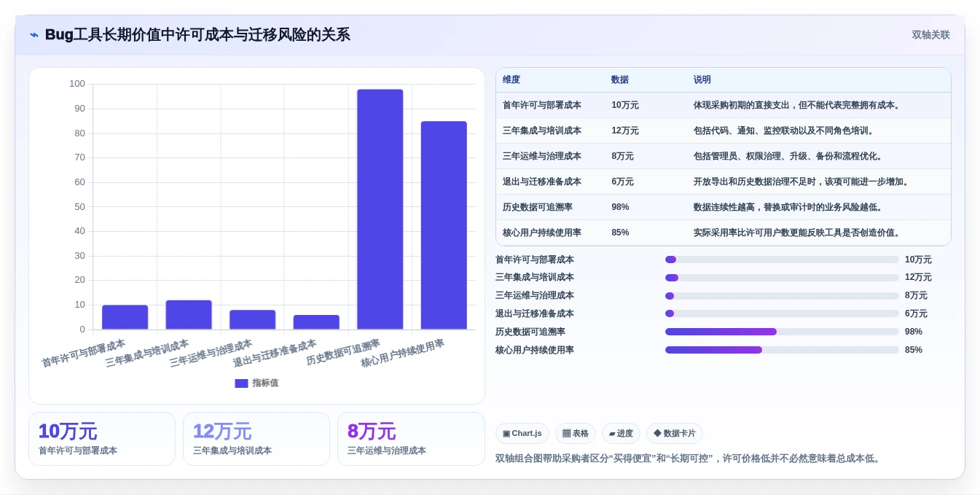The image size is (980, 495).
Task: Click the x-axis label 首年许可与部署成本
Action: (x=84, y=353)
